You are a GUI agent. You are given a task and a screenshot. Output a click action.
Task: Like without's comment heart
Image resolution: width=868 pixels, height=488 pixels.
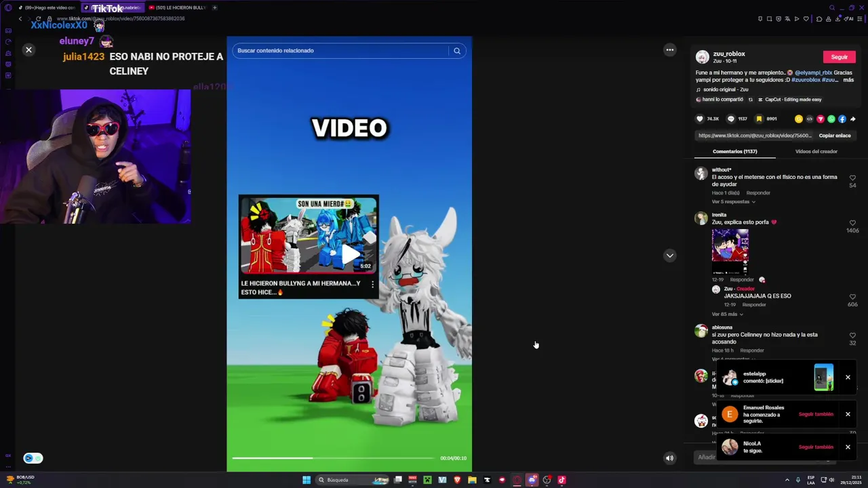click(x=852, y=178)
